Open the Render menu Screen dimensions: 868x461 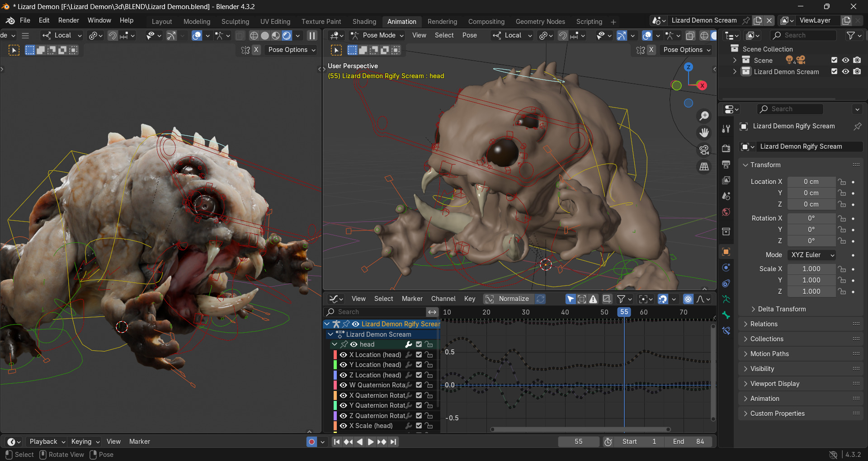[68, 20]
